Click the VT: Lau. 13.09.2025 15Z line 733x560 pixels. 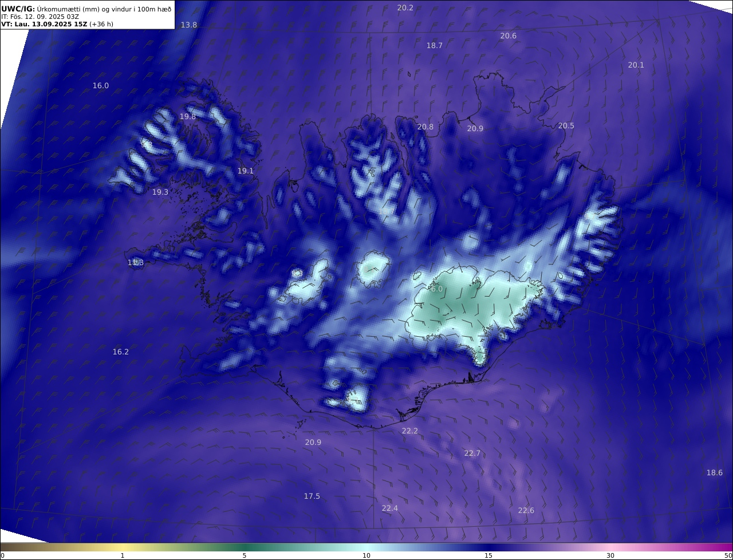click(57, 25)
